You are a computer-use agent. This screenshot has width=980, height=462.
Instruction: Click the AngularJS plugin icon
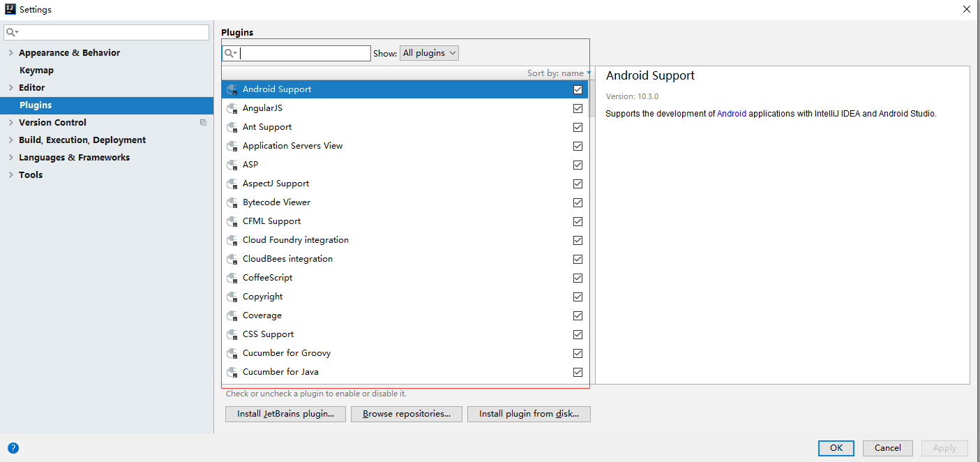coord(232,108)
